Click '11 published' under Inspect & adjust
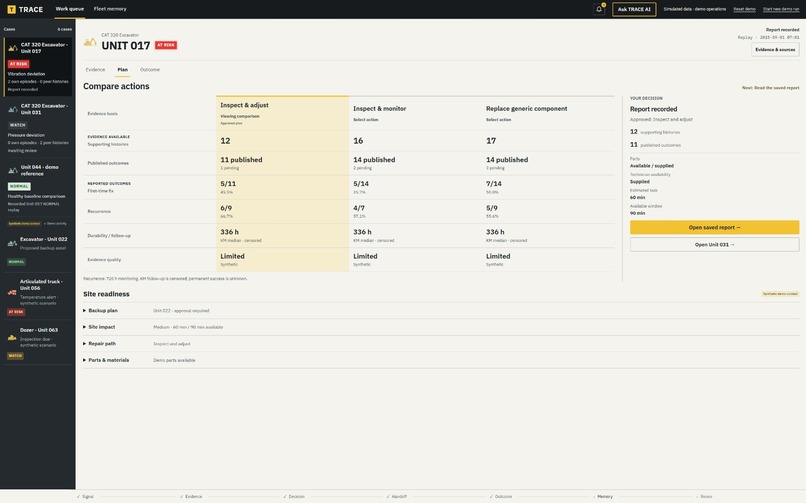The image size is (806, 503). (x=241, y=160)
